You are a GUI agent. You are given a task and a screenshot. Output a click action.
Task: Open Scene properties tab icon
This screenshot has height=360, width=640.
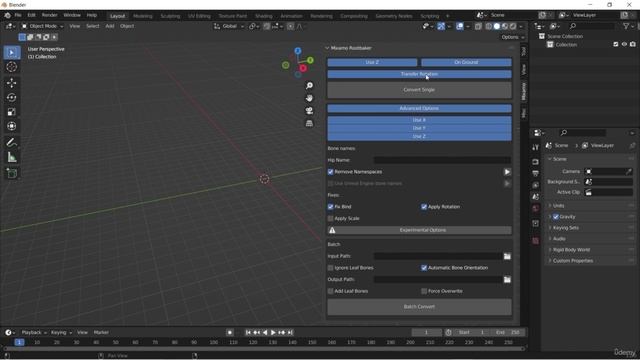[x=536, y=197]
